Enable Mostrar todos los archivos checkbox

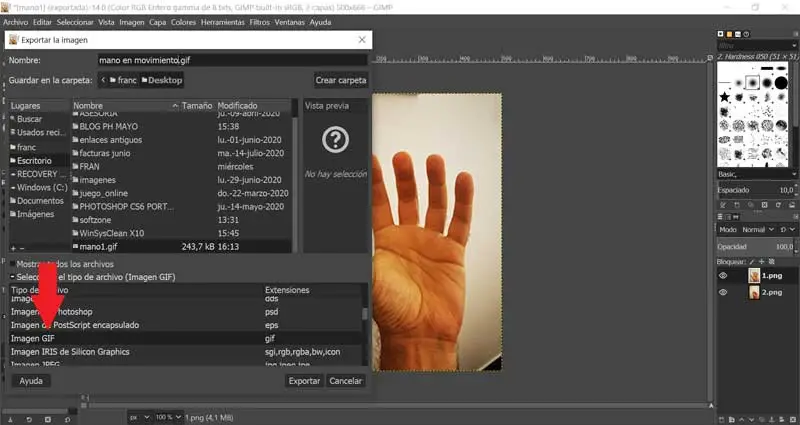point(12,264)
